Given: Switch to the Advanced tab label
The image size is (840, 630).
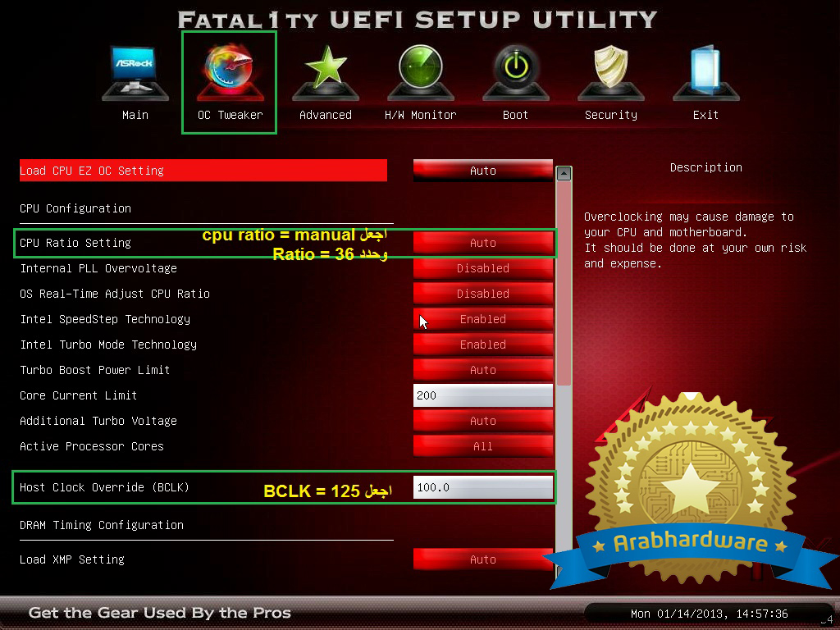Looking at the screenshot, I should [326, 115].
